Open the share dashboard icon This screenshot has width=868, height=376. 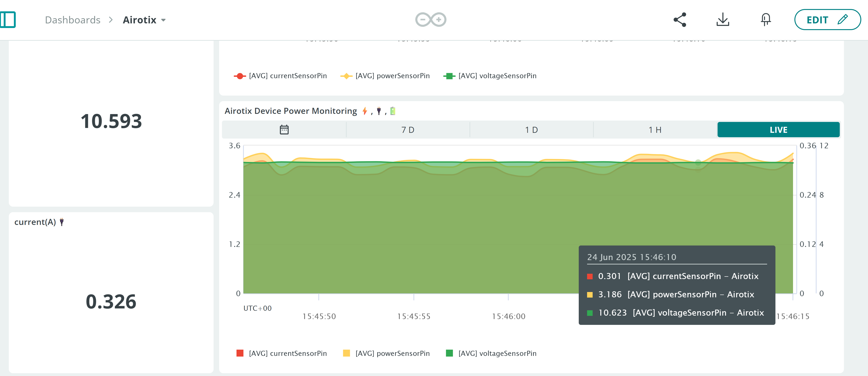tap(680, 19)
